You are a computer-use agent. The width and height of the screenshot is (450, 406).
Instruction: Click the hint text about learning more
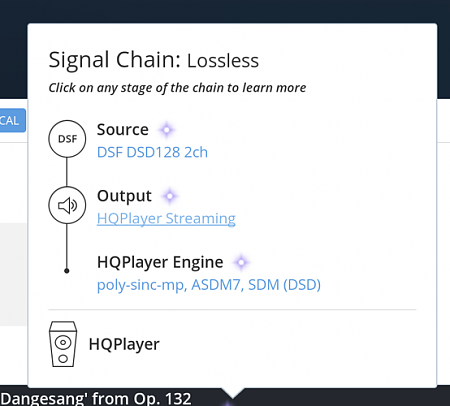pos(177,88)
